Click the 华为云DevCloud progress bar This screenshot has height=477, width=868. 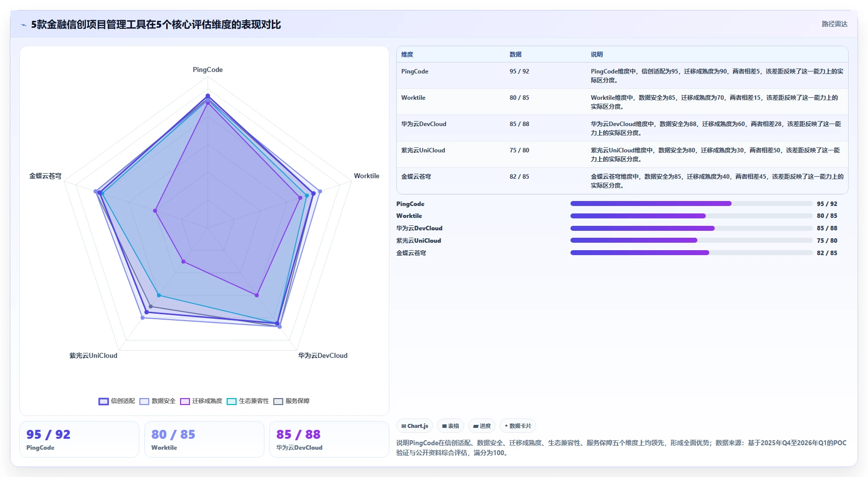click(691, 228)
